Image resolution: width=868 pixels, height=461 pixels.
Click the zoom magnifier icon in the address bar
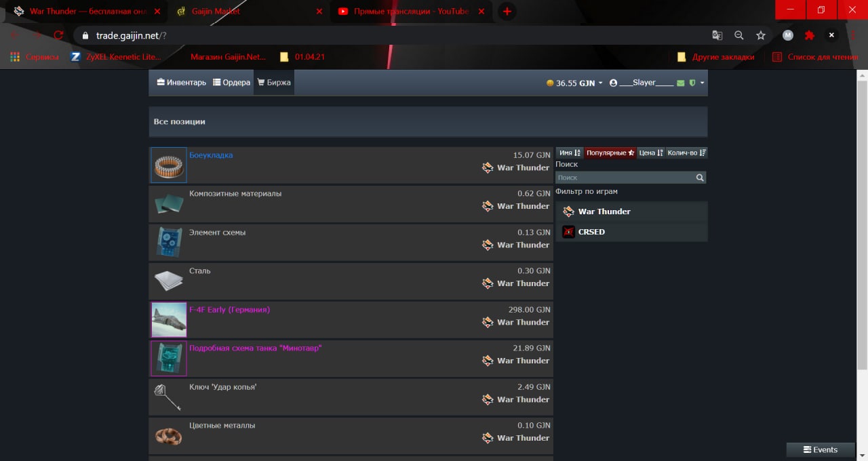pos(738,35)
